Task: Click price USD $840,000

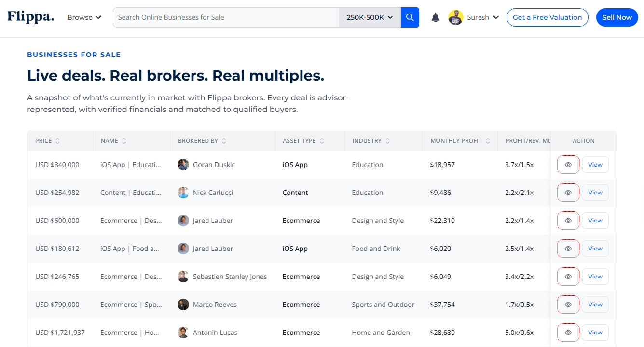Action: (x=57, y=165)
